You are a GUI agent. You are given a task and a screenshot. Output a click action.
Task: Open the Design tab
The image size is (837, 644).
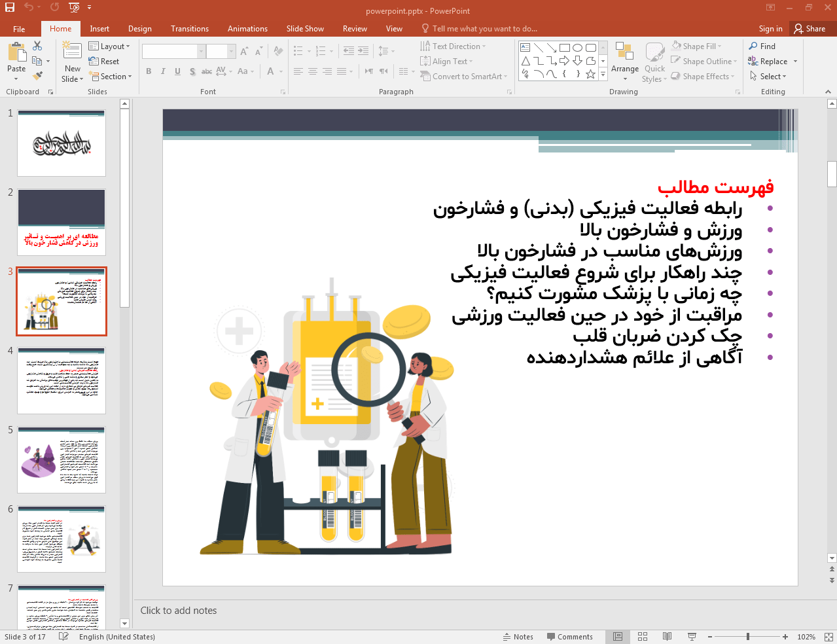tap(139, 29)
